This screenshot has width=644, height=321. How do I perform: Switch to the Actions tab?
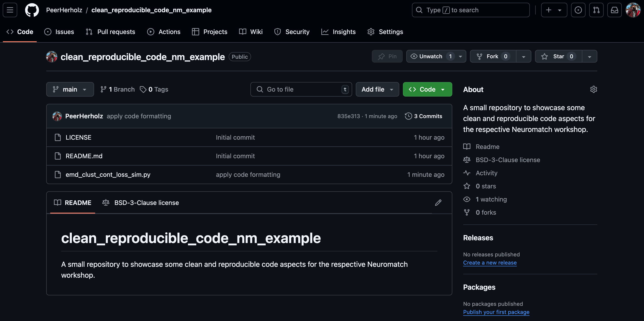point(164,32)
